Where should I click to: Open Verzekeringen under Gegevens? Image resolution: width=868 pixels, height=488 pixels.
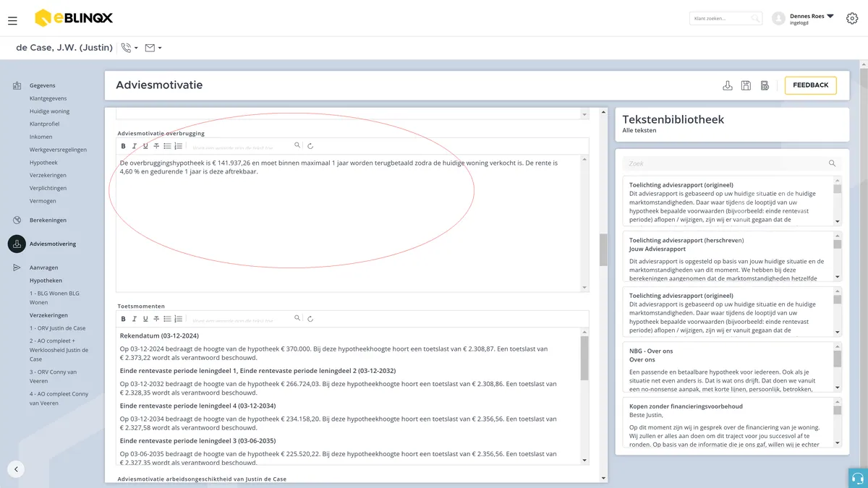pos(48,176)
